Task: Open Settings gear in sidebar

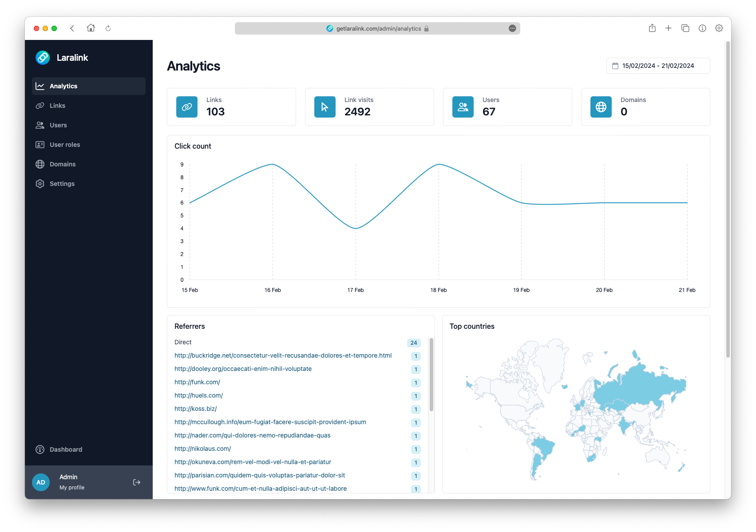Action: [x=40, y=184]
